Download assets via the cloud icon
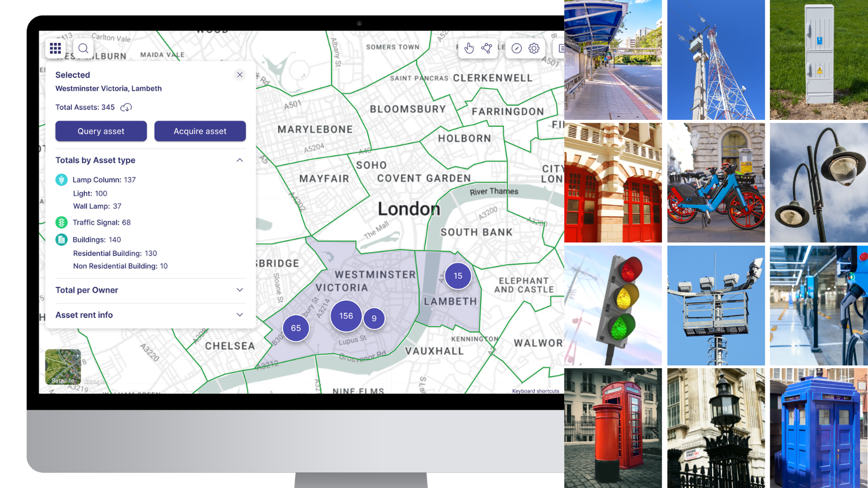Image resolution: width=868 pixels, height=488 pixels. pyautogui.click(x=126, y=107)
